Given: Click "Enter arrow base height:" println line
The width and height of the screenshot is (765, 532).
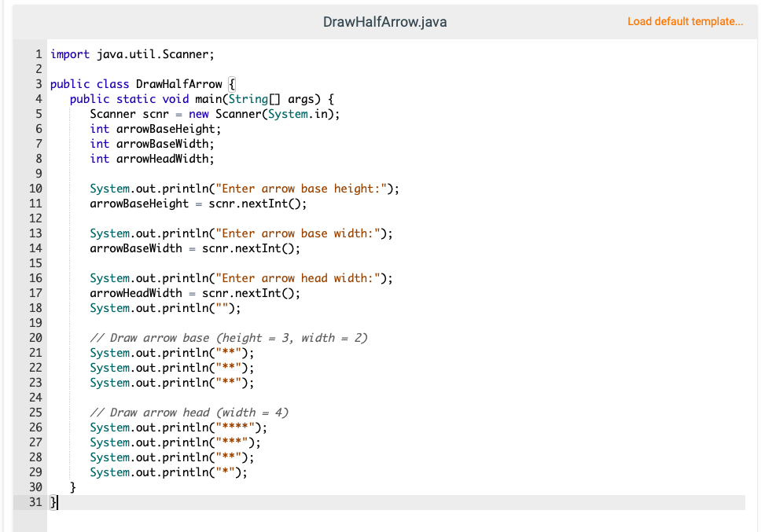Looking at the screenshot, I should [x=245, y=189].
